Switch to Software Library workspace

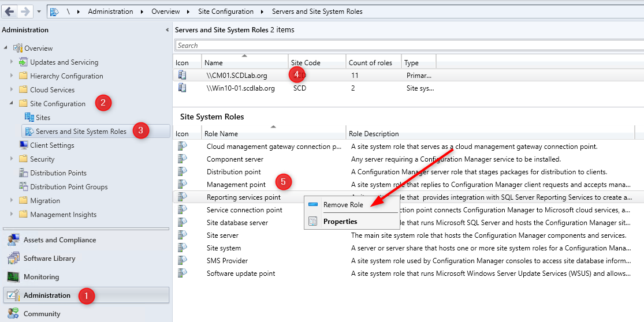tap(86, 259)
